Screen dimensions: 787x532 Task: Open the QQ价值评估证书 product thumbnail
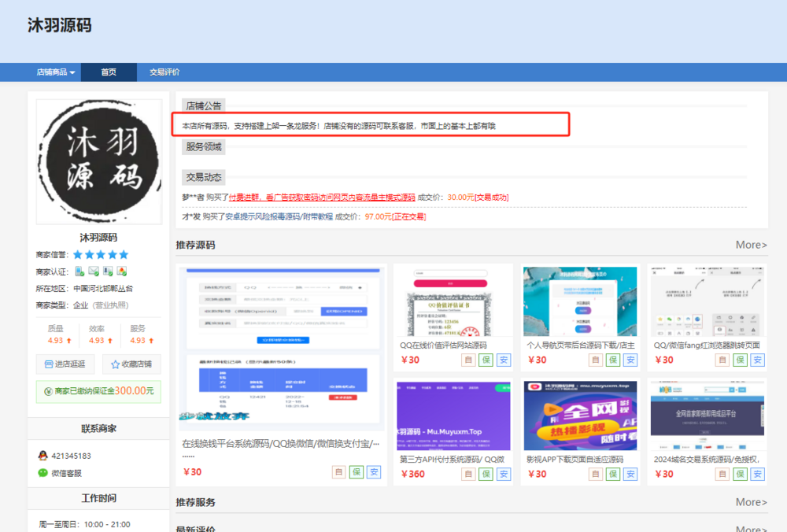(453, 301)
